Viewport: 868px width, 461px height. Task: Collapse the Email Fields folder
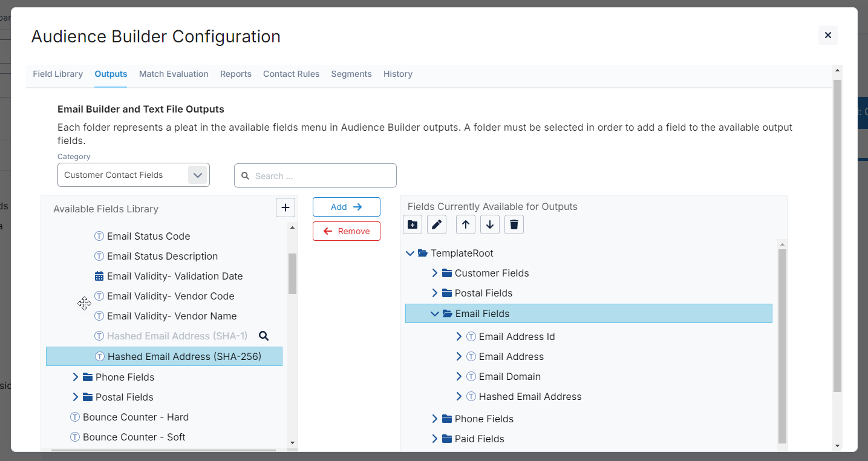(x=434, y=313)
